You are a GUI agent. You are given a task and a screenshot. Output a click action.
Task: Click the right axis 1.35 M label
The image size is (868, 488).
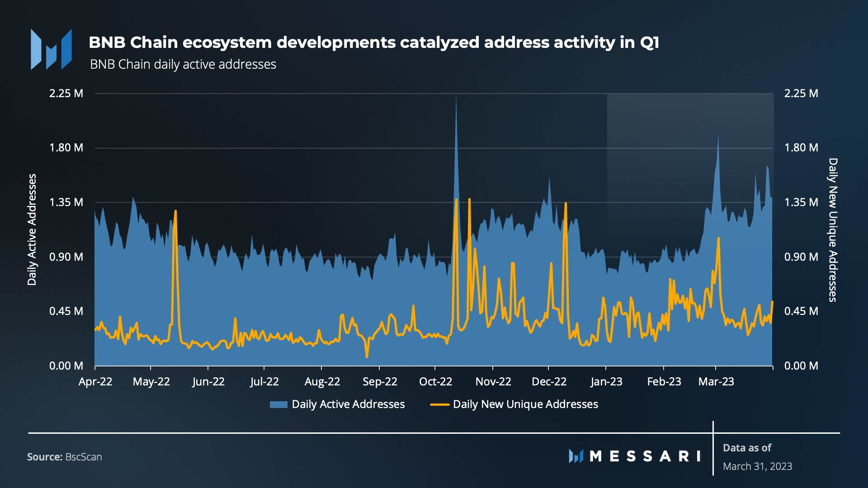point(801,202)
